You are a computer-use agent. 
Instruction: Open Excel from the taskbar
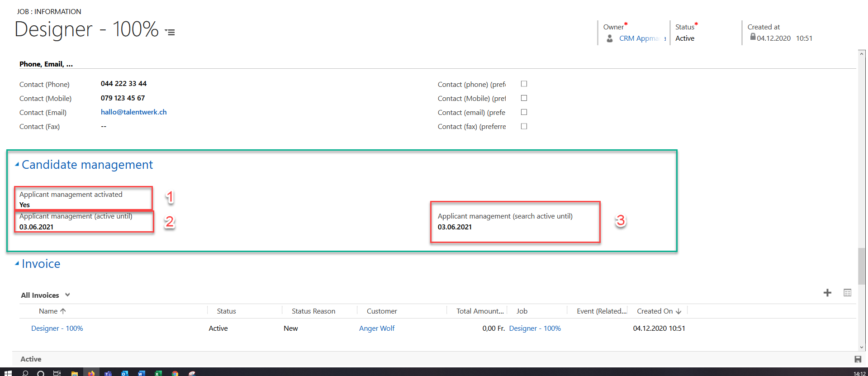pos(158,373)
